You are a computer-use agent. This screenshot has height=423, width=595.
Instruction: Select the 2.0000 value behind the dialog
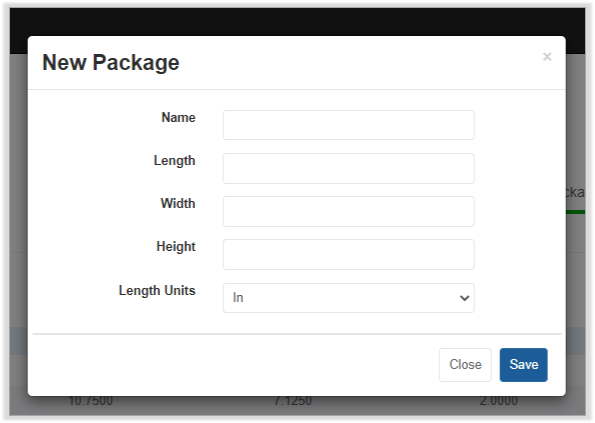coord(499,401)
